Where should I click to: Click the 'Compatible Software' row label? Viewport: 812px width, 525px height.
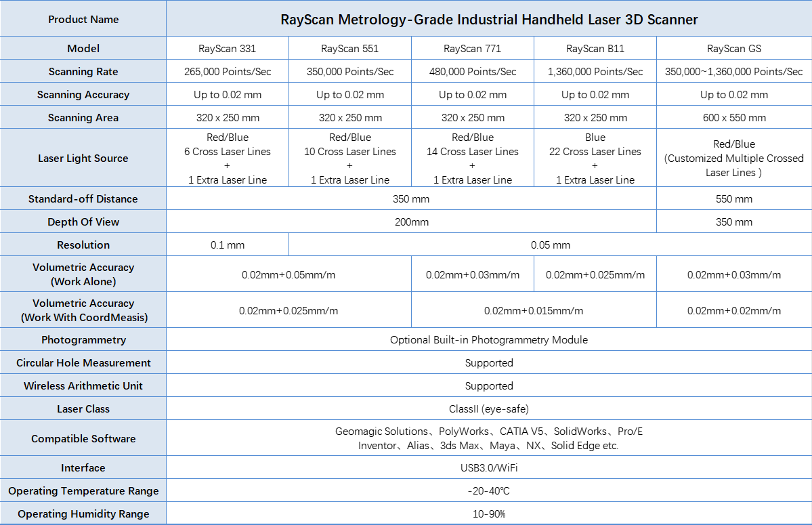pos(83,438)
